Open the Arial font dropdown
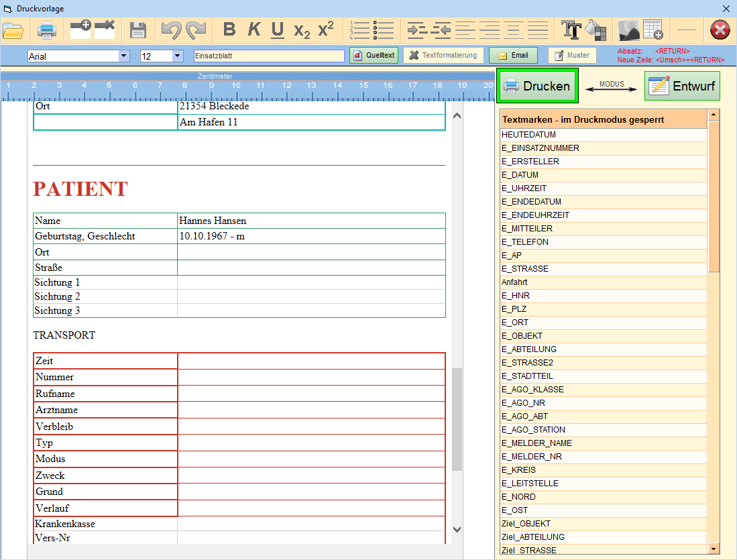The width and height of the screenshot is (737, 560). (x=123, y=56)
